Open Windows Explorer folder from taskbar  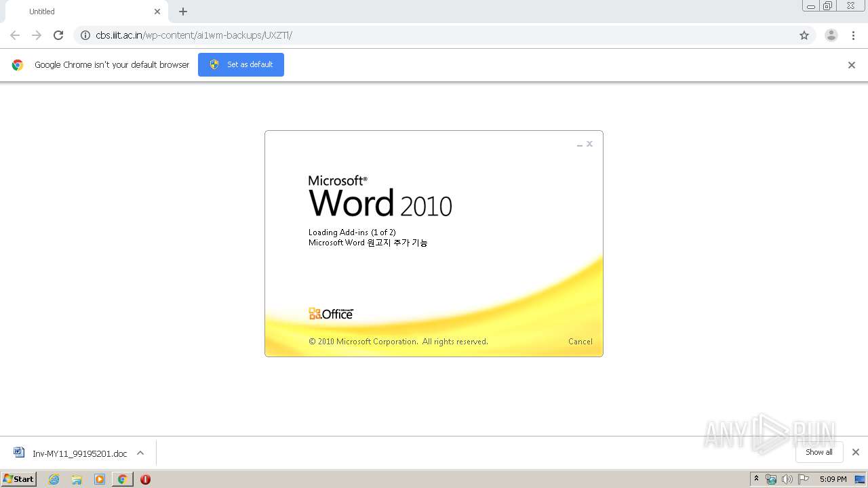[77, 479]
